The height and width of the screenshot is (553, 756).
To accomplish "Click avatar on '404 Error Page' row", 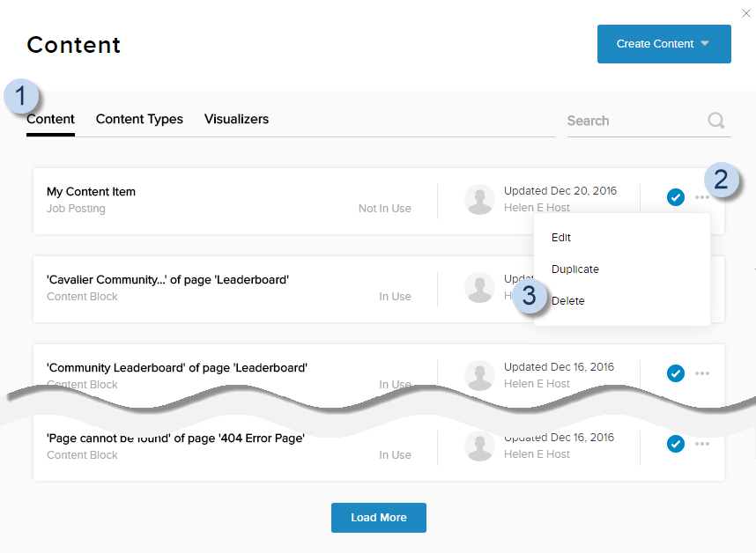I will pyautogui.click(x=479, y=446).
